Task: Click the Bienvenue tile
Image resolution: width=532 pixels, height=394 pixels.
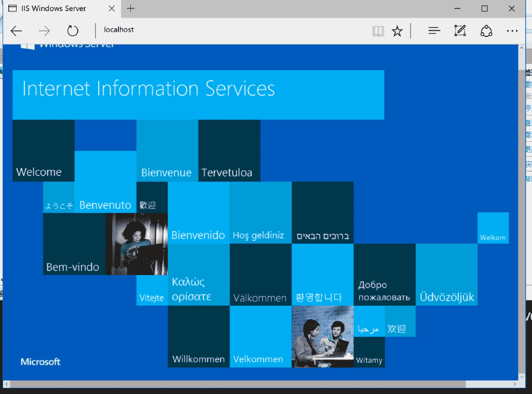Action: [167, 151]
